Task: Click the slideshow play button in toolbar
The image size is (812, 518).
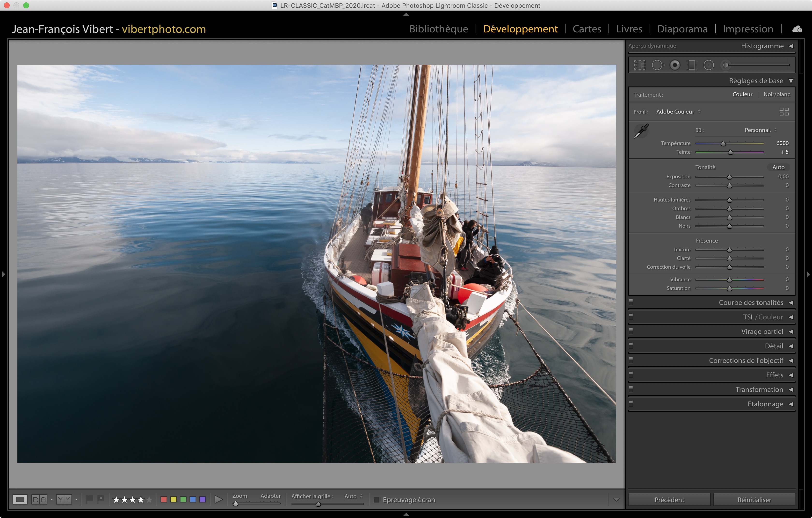Action: pyautogui.click(x=218, y=499)
